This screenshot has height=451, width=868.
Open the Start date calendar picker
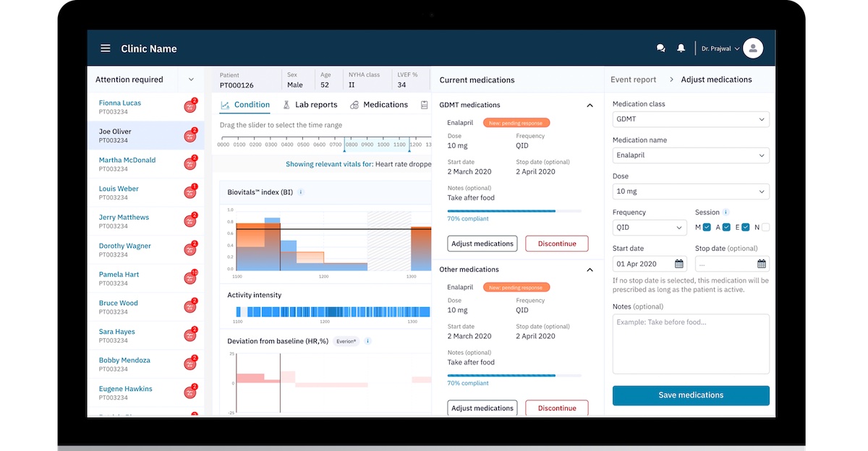coord(678,264)
